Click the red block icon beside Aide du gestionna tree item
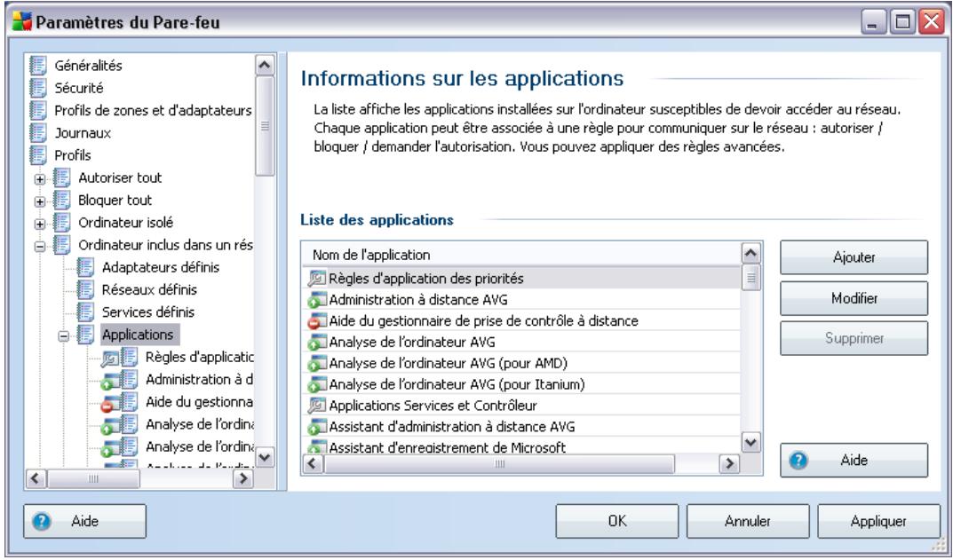Screen dimensions: 953x560 coord(109,405)
